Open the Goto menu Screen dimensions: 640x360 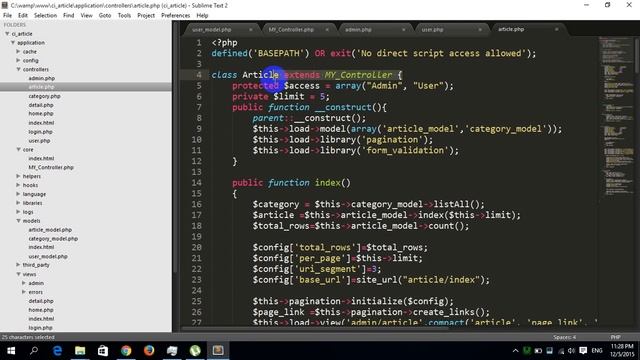coord(105,16)
